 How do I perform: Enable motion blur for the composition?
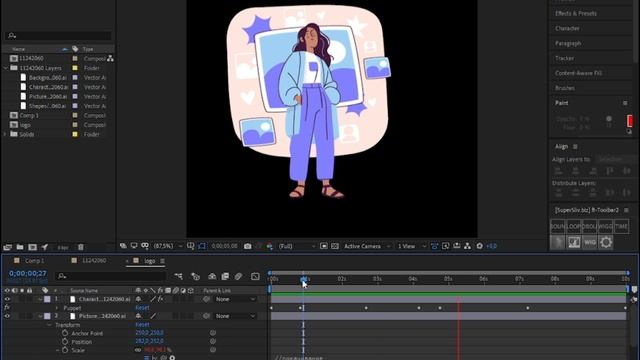(x=238, y=276)
